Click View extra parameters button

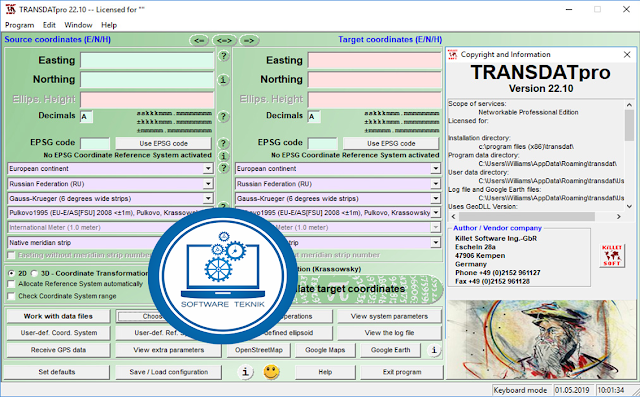168,350
